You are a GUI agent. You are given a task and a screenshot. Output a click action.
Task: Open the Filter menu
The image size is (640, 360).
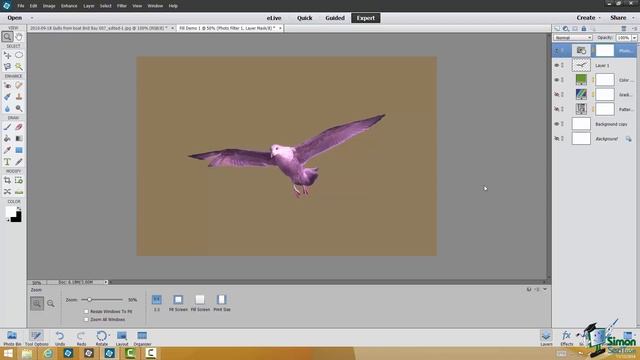click(122, 6)
